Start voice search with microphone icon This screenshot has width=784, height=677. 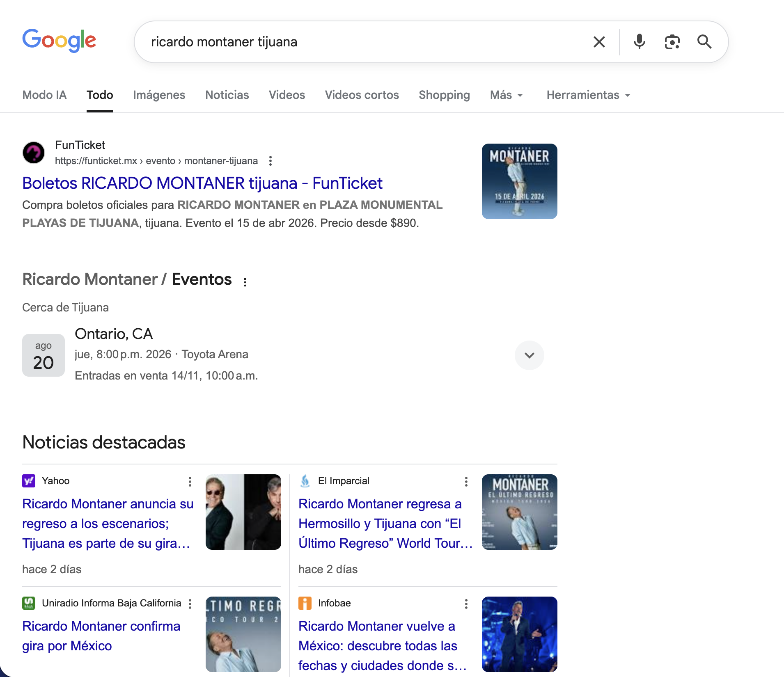(639, 42)
